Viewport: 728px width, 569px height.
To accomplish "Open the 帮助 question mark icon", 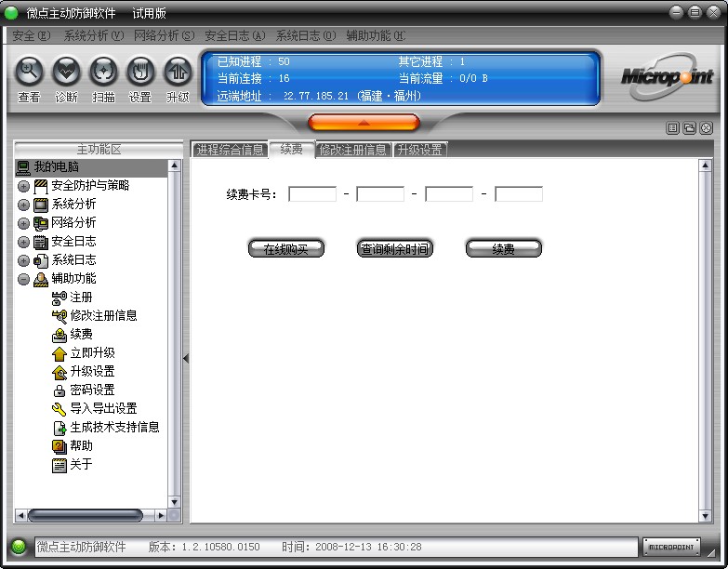I will pyautogui.click(x=60, y=446).
